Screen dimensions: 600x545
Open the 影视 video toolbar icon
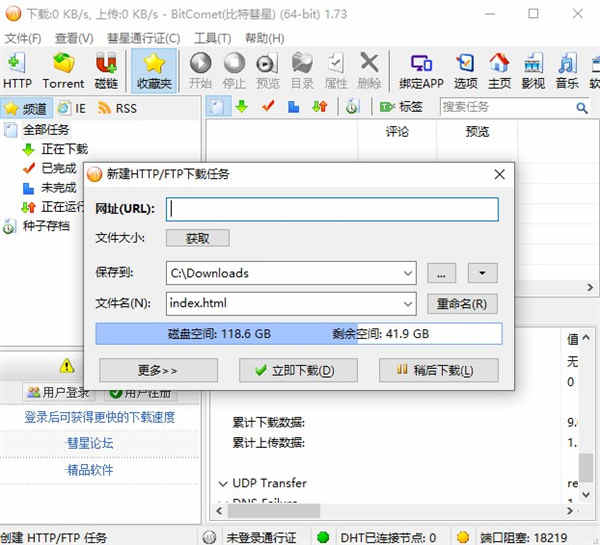533,70
